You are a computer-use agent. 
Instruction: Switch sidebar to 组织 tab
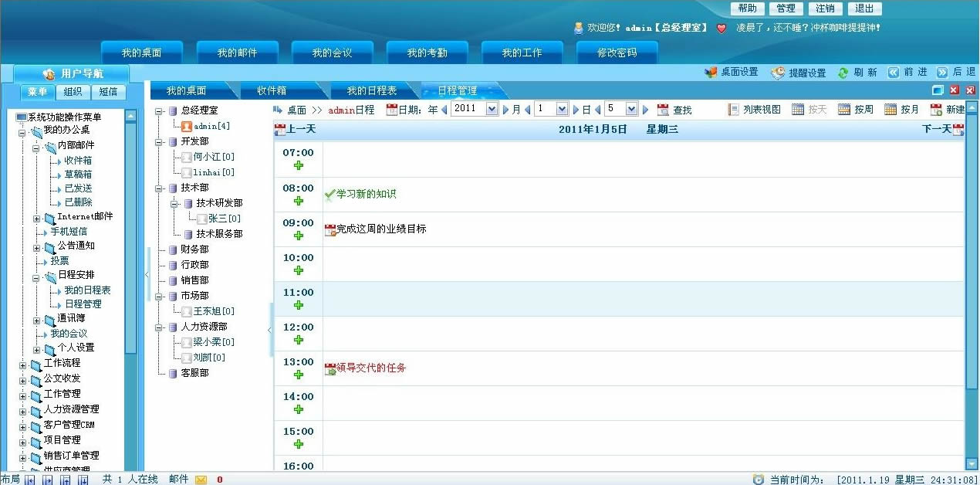click(x=73, y=92)
